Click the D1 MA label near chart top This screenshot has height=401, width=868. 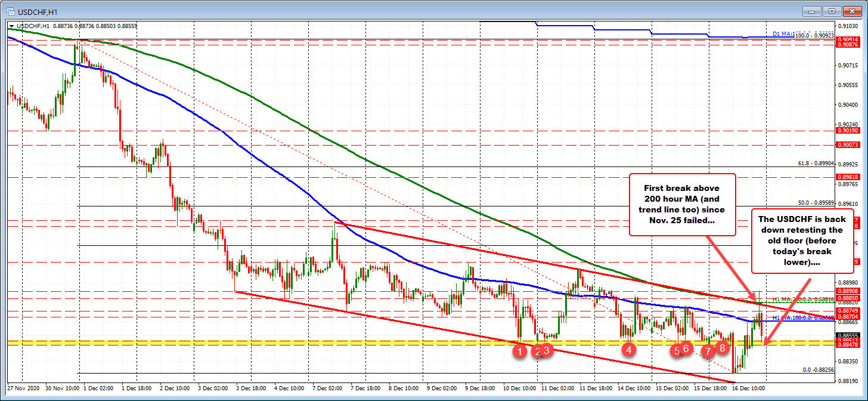pyautogui.click(x=783, y=35)
